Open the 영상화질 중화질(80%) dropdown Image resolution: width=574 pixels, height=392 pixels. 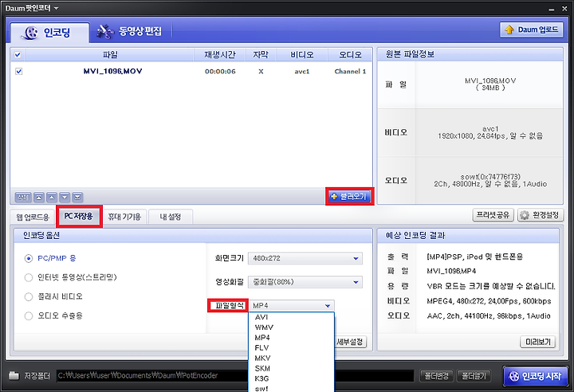305,282
